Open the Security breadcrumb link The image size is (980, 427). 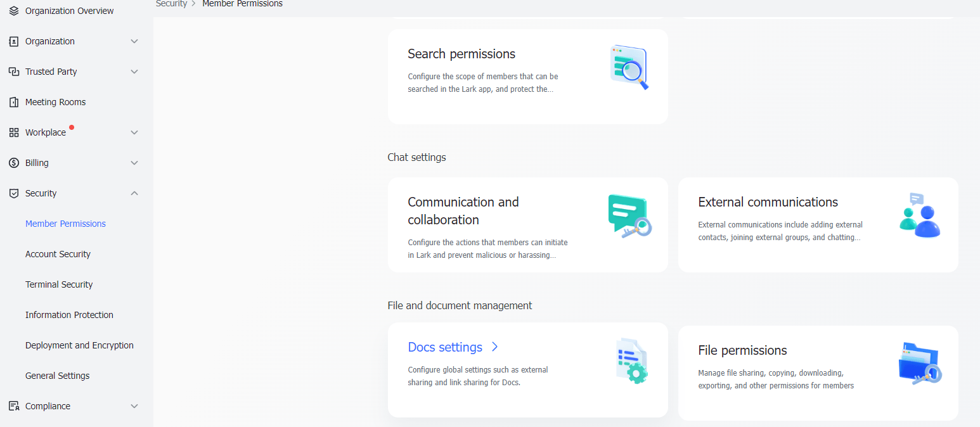click(x=171, y=4)
